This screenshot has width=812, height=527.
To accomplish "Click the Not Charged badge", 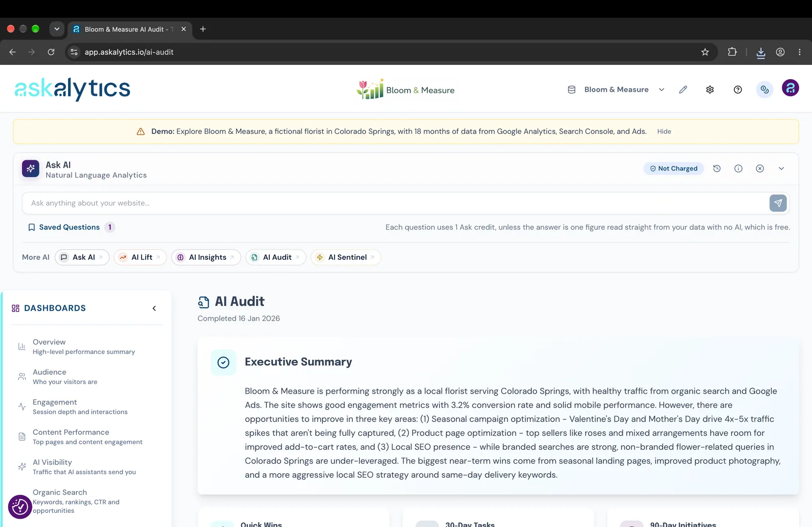I will pos(673,168).
